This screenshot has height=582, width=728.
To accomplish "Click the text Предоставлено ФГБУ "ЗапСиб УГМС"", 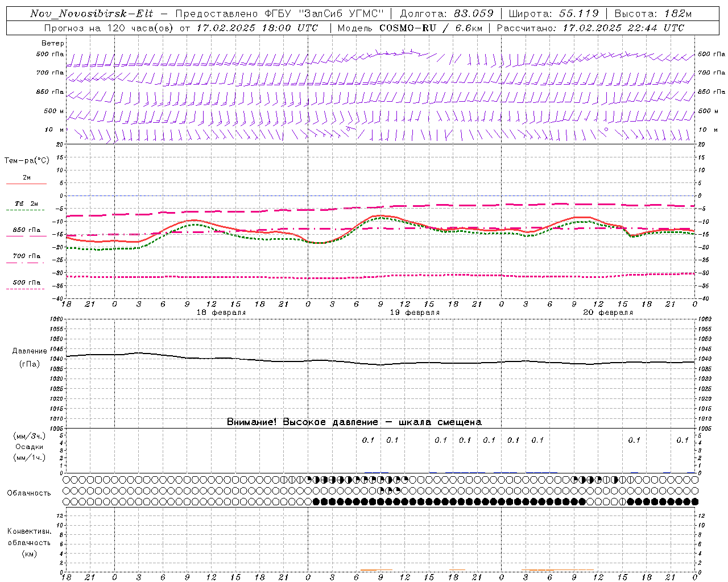I will point(280,14).
